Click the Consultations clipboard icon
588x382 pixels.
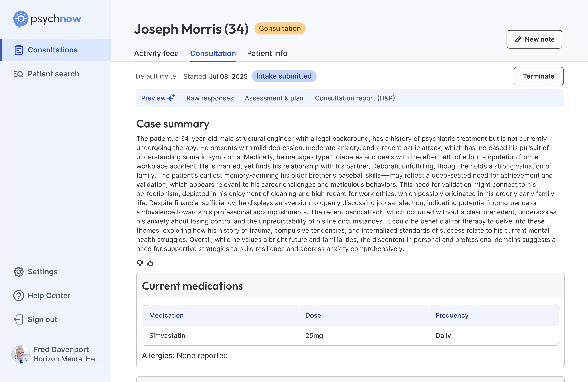point(19,50)
